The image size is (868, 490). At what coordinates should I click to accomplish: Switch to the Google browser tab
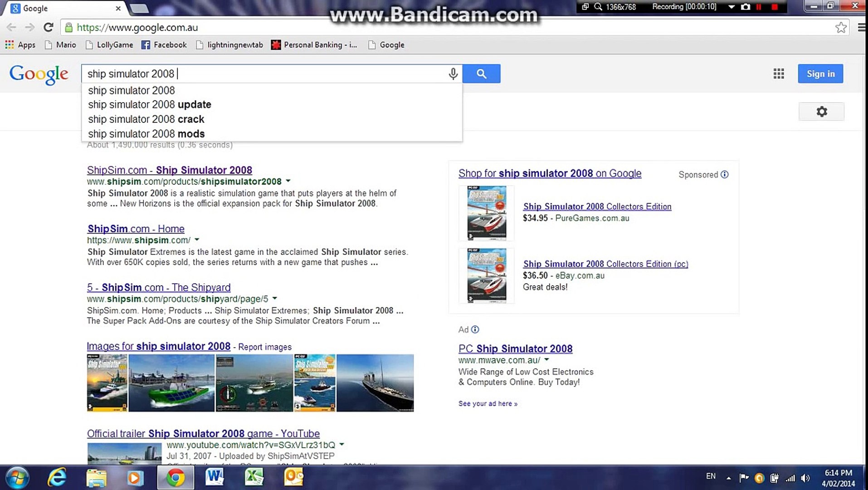tap(66, 8)
